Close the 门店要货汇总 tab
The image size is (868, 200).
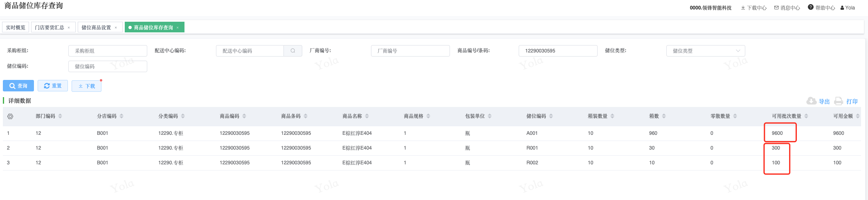[69, 27]
